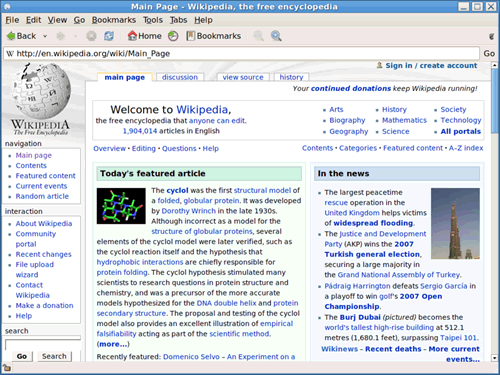Open the View menu

(x=57, y=20)
